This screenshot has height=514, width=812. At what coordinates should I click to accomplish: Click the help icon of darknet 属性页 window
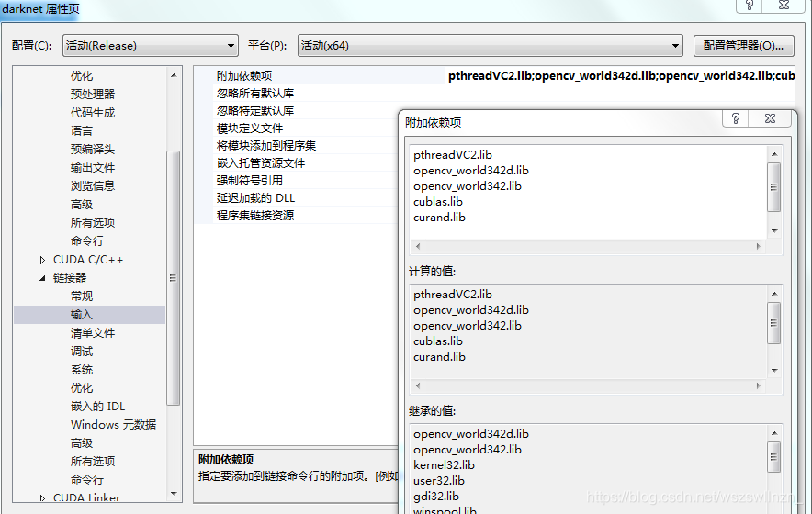(x=750, y=6)
